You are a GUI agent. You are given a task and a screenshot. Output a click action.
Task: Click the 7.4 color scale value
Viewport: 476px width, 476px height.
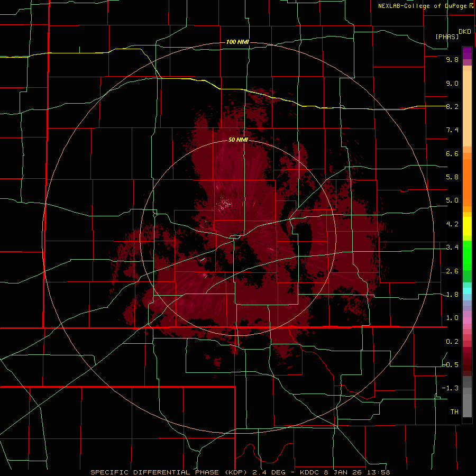point(452,130)
